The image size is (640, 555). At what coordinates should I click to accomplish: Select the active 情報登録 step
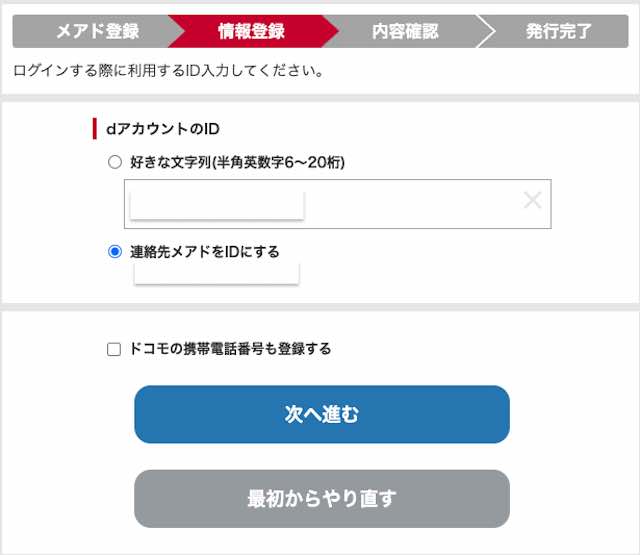252,31
